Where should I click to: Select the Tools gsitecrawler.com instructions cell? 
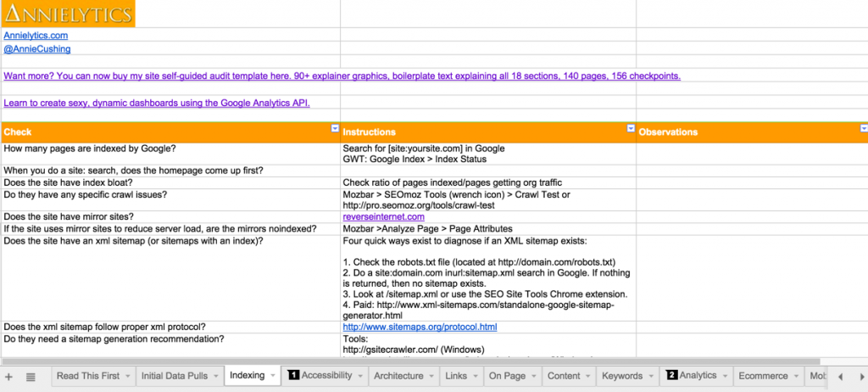[x=488, y=344]
